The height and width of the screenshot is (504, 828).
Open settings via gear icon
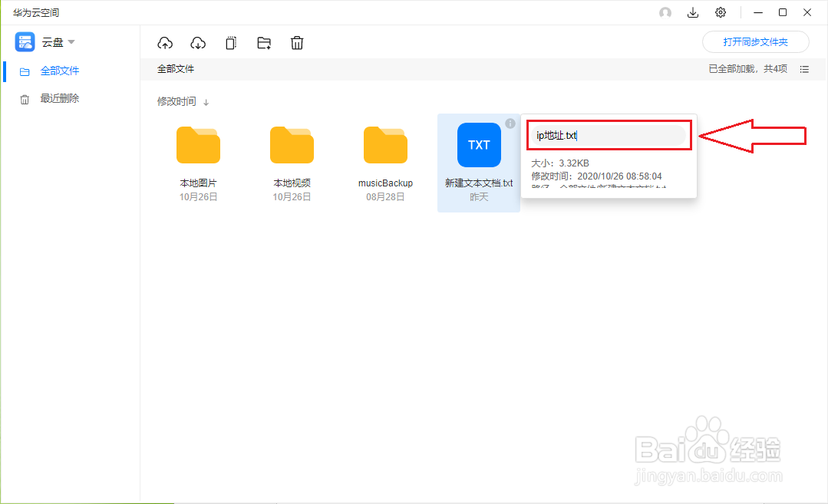720,12
